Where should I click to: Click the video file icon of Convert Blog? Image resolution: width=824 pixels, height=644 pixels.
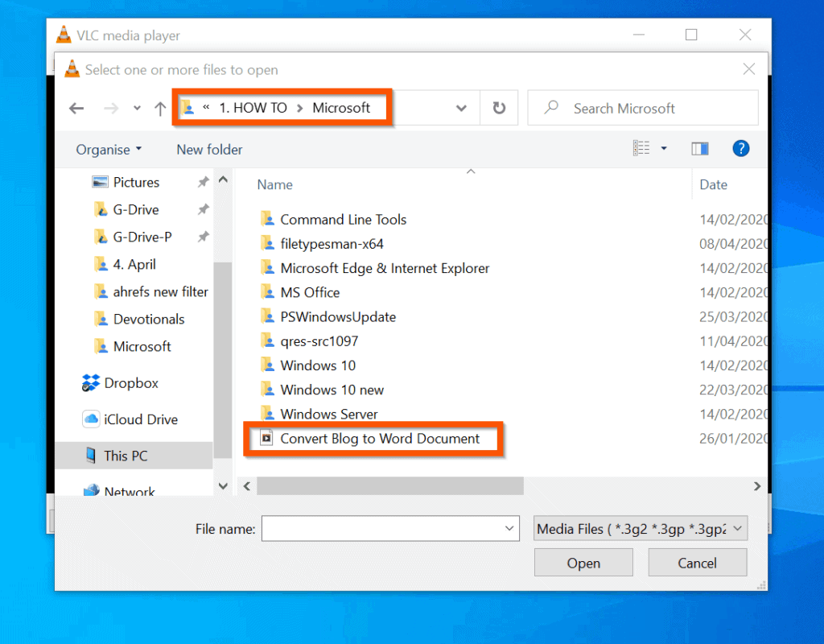(x=267, y=438)
